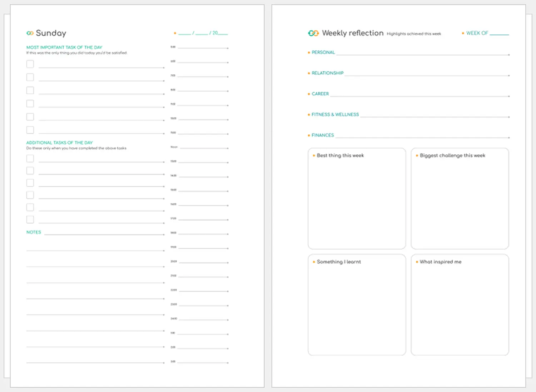Click the FINANCES entry line
Viewport: 536px width, 392px height.
click(x=422, y=137)
